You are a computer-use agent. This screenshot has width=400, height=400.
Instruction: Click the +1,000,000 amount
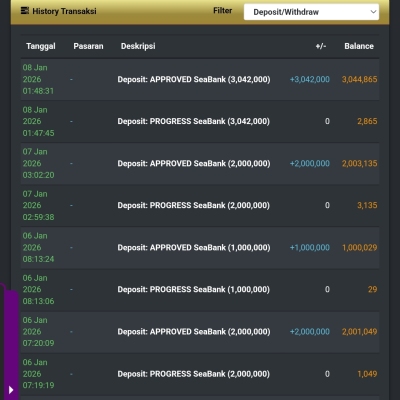(310, 247)
